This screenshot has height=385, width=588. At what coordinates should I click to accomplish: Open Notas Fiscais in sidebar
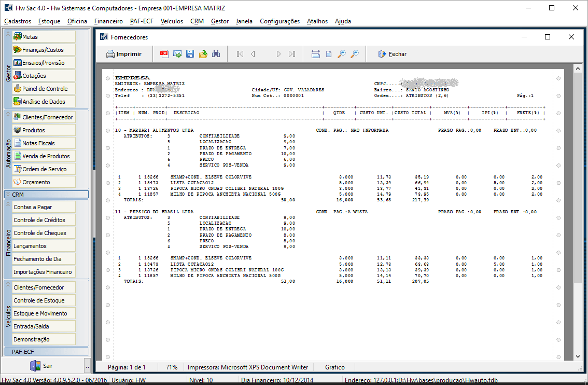click(x=44, y=143)
